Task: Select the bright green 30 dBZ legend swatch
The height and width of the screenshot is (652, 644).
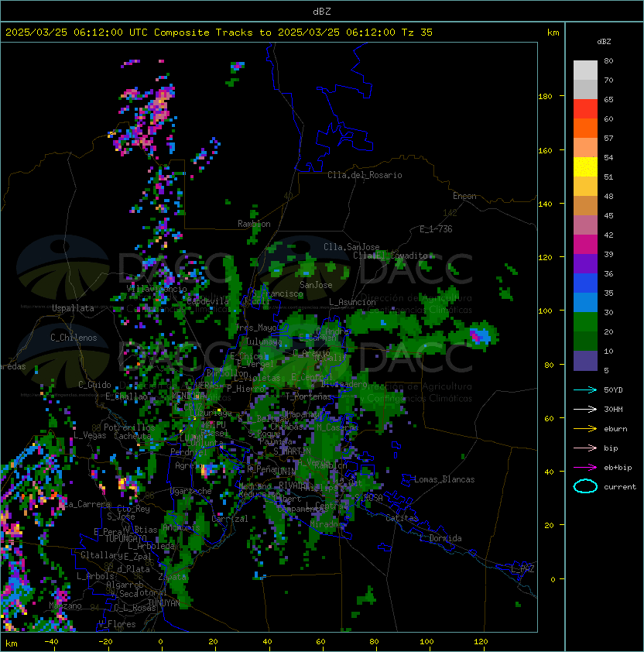Action: pyautogui.click(x=585, y=322)
